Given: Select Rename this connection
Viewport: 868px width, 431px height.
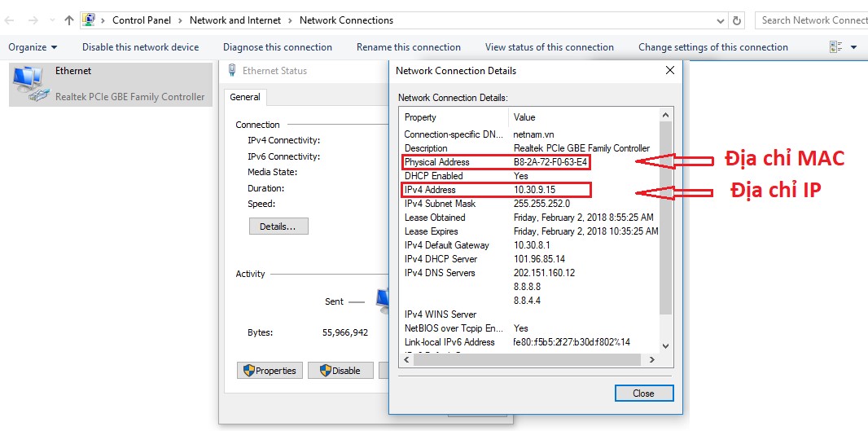Looking at the screenshot, I should coord(408,47).
